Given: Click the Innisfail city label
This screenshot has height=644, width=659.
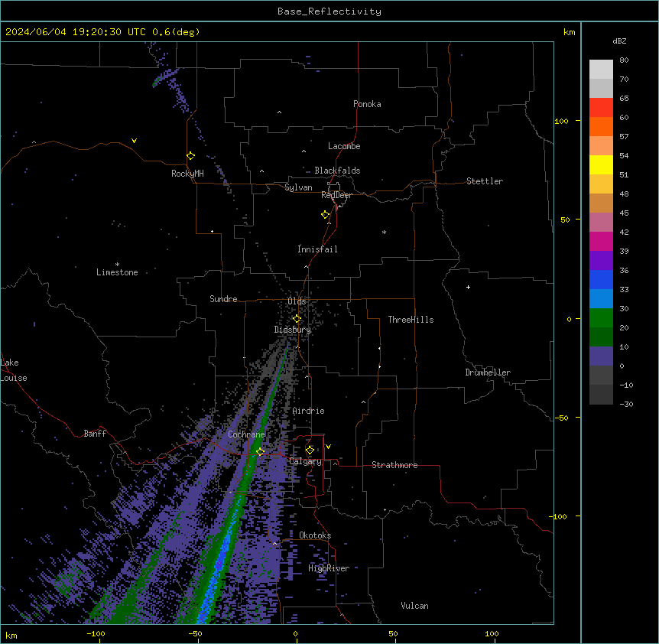Looking at the screenshot, I should 317,249.
